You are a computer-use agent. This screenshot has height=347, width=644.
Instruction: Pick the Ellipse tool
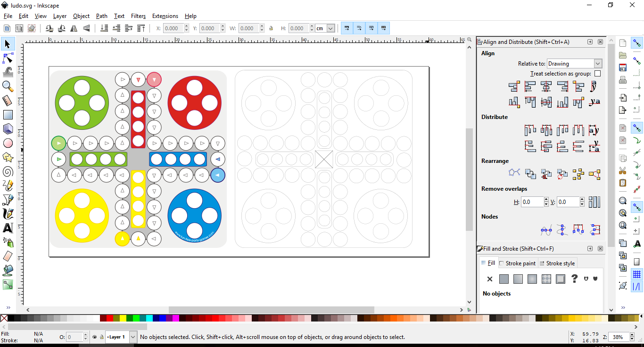(7, 143)
